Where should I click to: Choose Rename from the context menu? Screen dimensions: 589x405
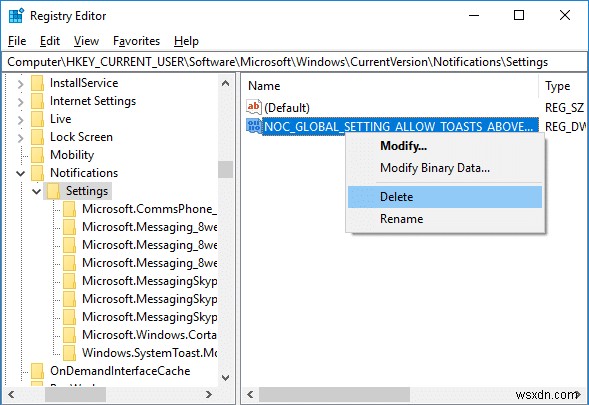(x=445, y=219)
